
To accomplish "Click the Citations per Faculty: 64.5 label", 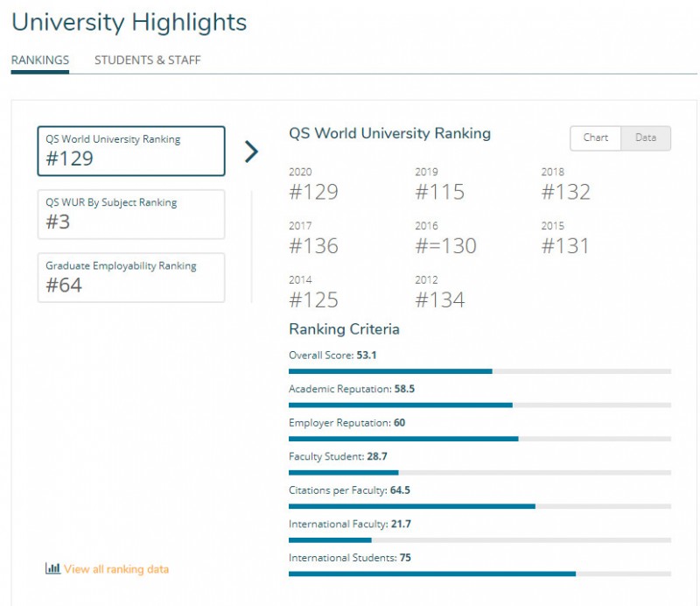I will tap(349, 490).
